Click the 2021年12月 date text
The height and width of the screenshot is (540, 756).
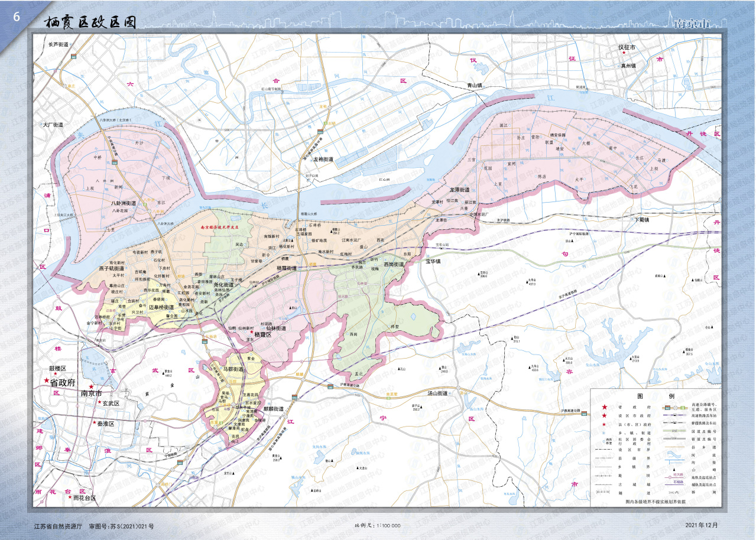[x=702, y=525]
